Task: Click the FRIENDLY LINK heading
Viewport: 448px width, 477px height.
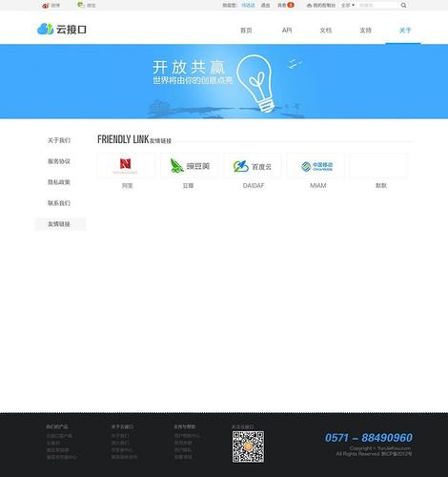Action: (123, 139)
